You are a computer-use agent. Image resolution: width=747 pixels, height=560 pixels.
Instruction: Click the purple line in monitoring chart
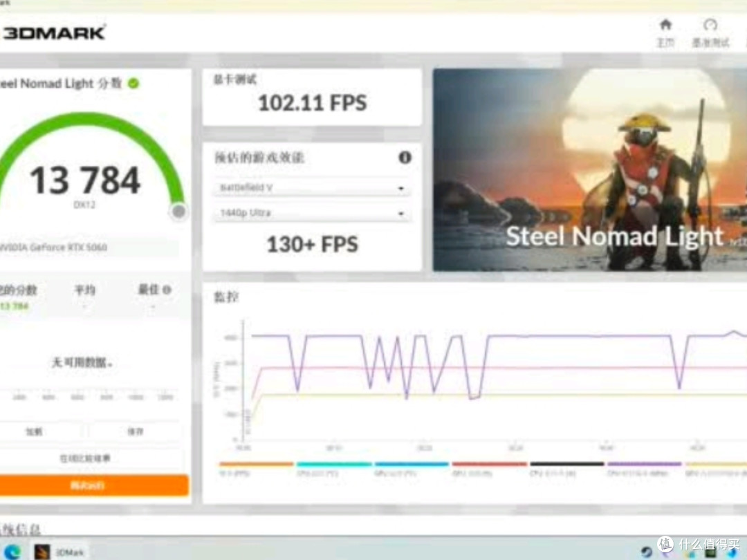pos(572,336)
